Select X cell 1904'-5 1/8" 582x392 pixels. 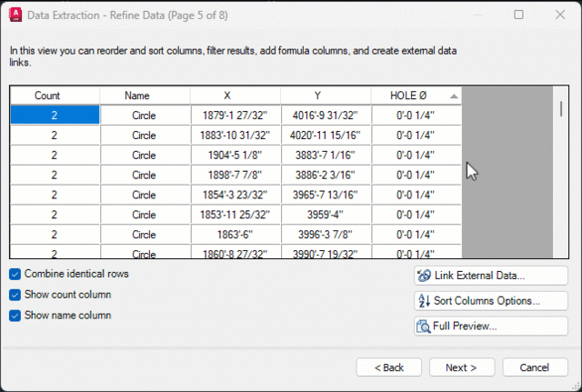tap(236, 155)
